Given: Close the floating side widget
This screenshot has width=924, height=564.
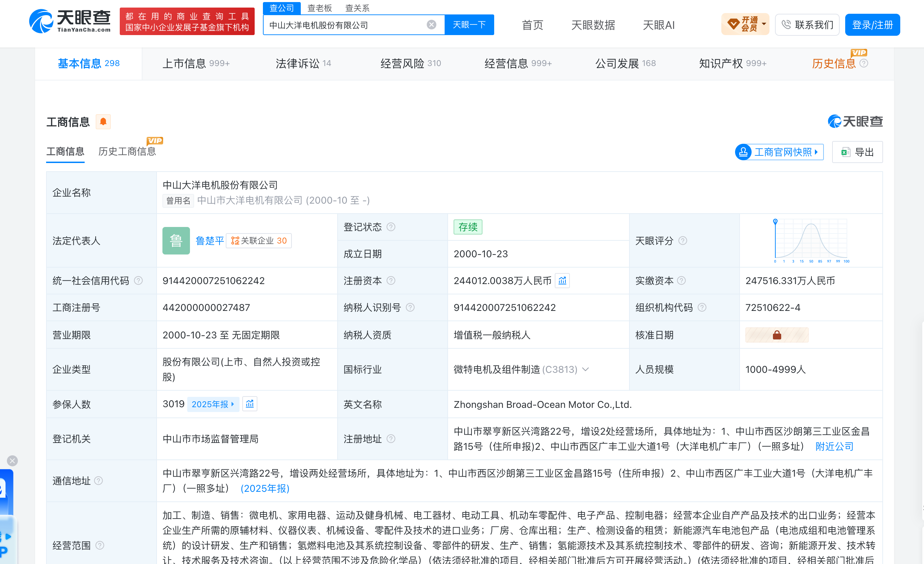Looking at the screenshot, I should (x=12, y=460).
